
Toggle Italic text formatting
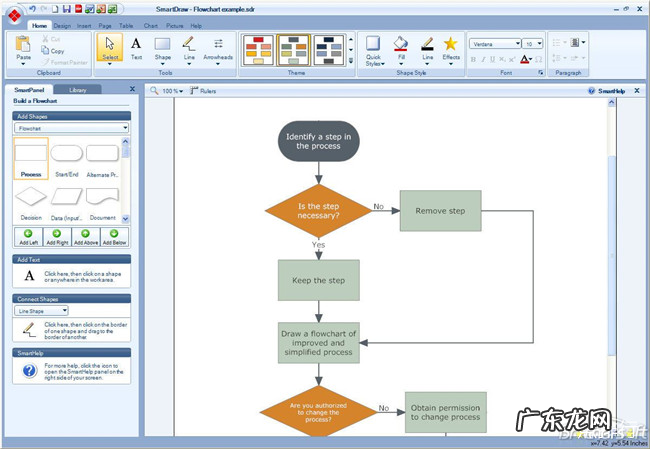point(481,59)
